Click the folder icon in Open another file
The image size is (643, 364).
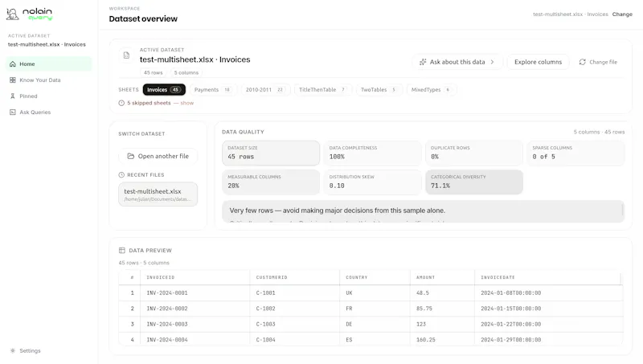[x=130, y=156]
